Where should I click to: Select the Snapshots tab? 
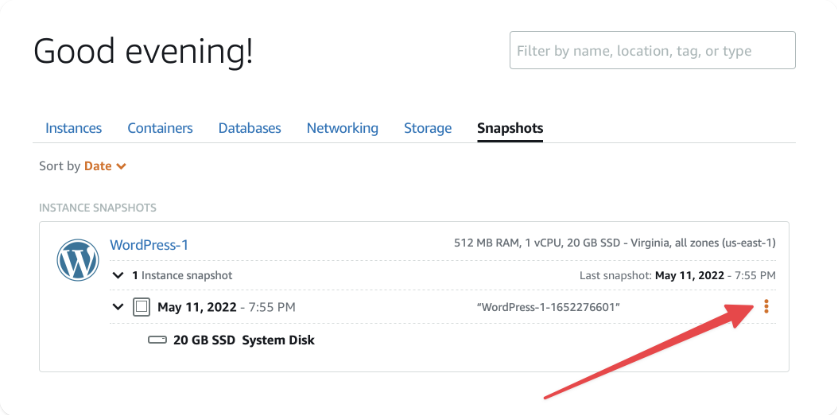(x=510, y=128)
